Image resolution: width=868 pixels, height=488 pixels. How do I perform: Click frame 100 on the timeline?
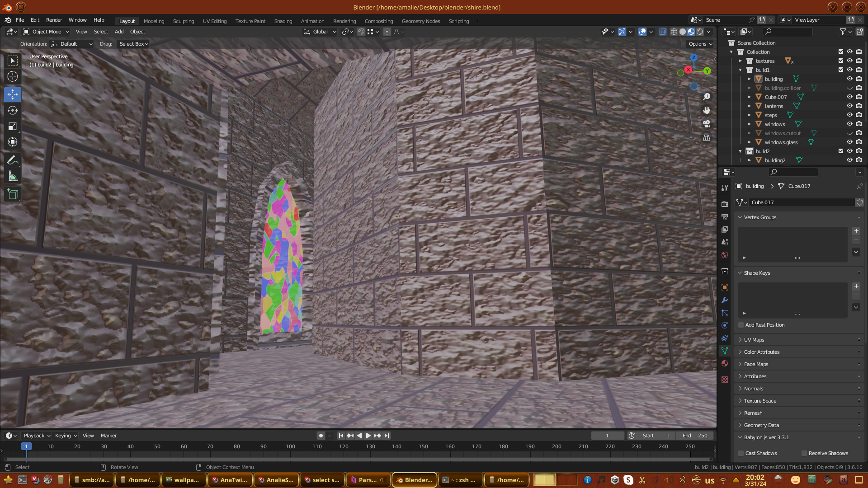(290, 446)
